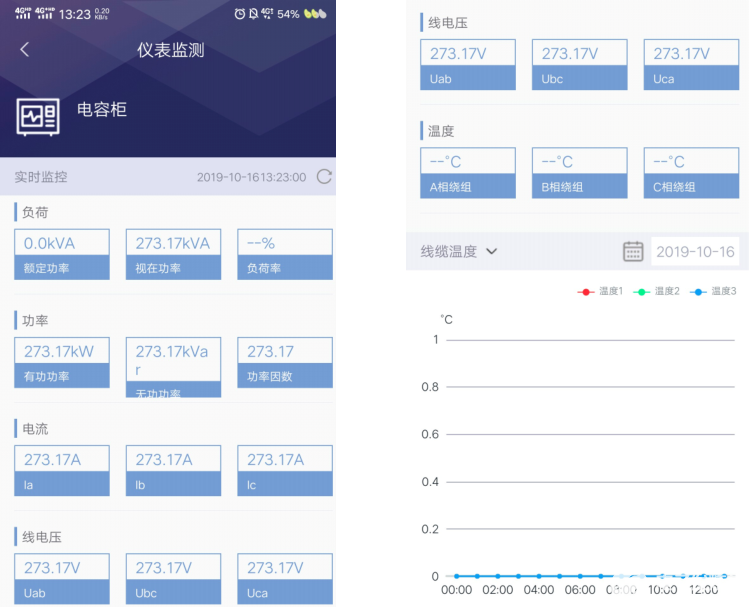Click the 电流 section heading
The height and width of the screenshot is (607, 750).
coord(35,429)
